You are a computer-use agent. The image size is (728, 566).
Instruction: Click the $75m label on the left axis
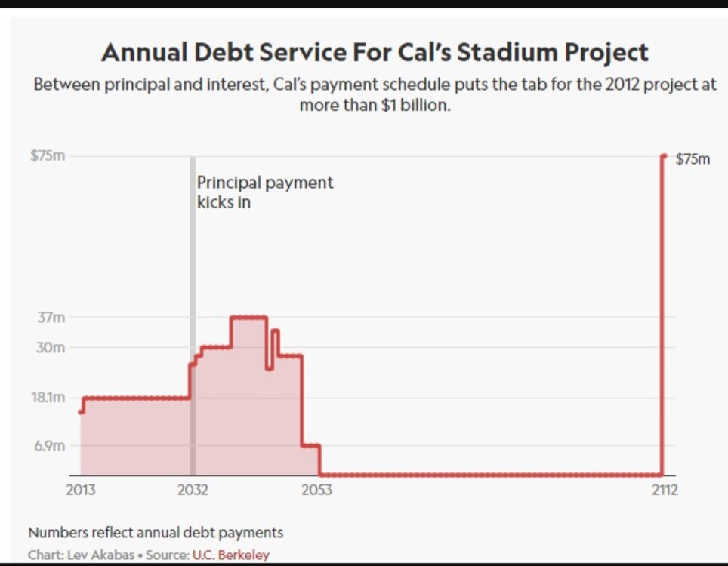[x=48, y=156]
